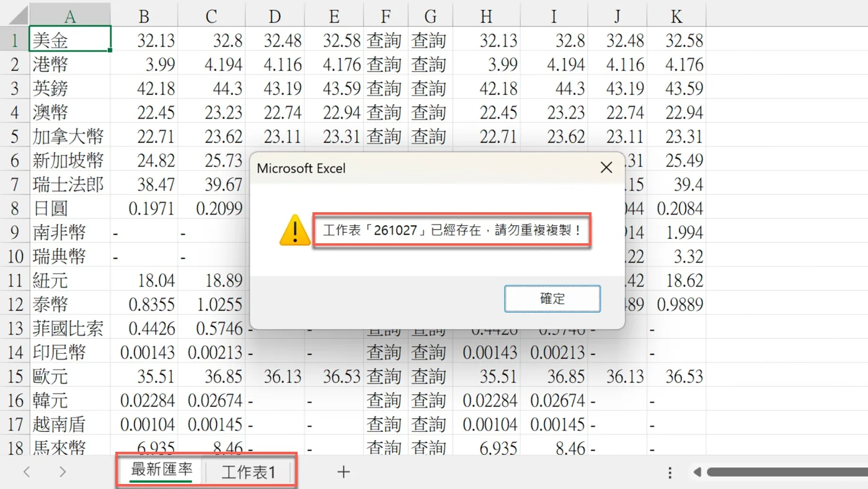Select column C header
This screenshot has height=489, width=868.
(211, 16)
